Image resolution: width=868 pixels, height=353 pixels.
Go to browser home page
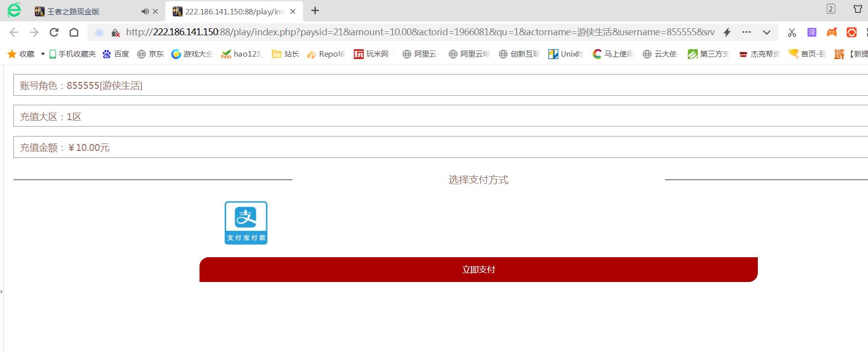pyautogui.click(x=74, y=32)
